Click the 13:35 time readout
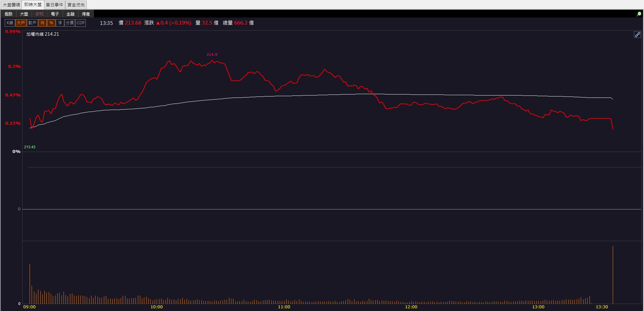644x311 pixels. tap(106, 23)
